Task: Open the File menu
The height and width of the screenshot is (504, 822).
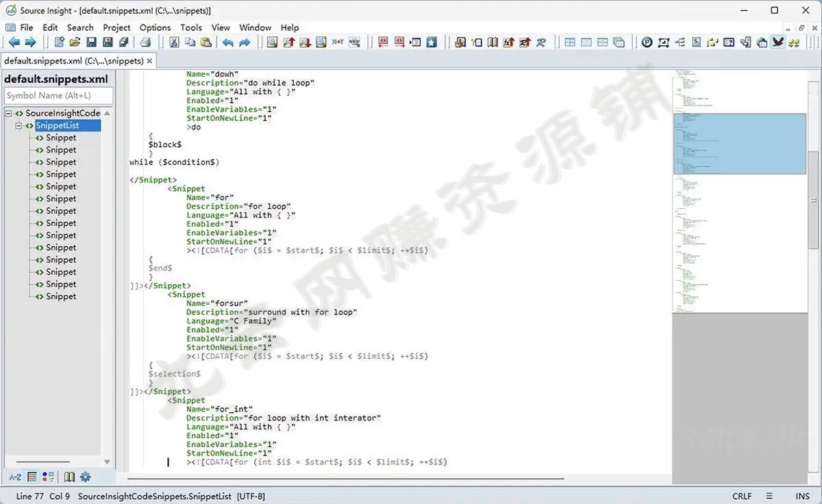Action: [27, 27]
